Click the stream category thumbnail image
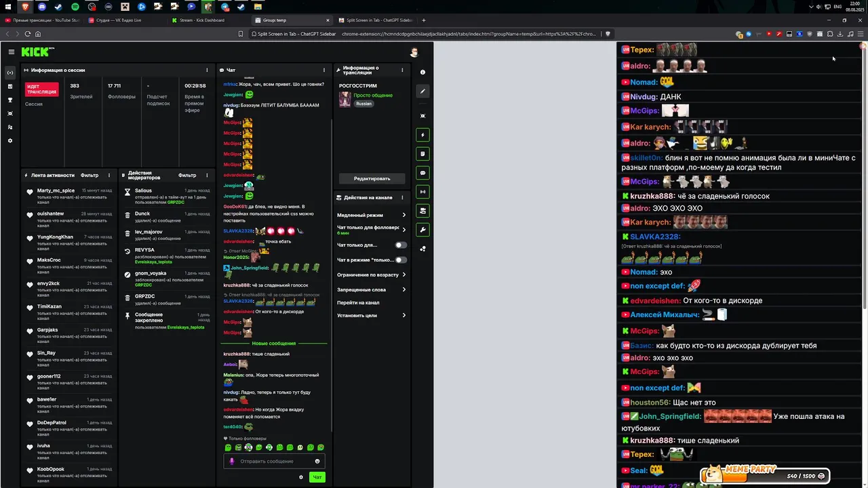The height and width of the screenshot is (488, 868). (345, 99)
